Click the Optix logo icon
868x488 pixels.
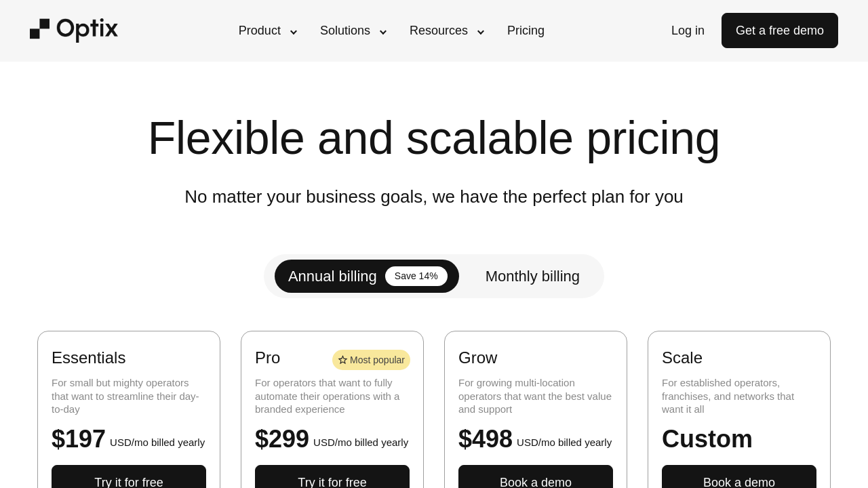tap(39, 29)
